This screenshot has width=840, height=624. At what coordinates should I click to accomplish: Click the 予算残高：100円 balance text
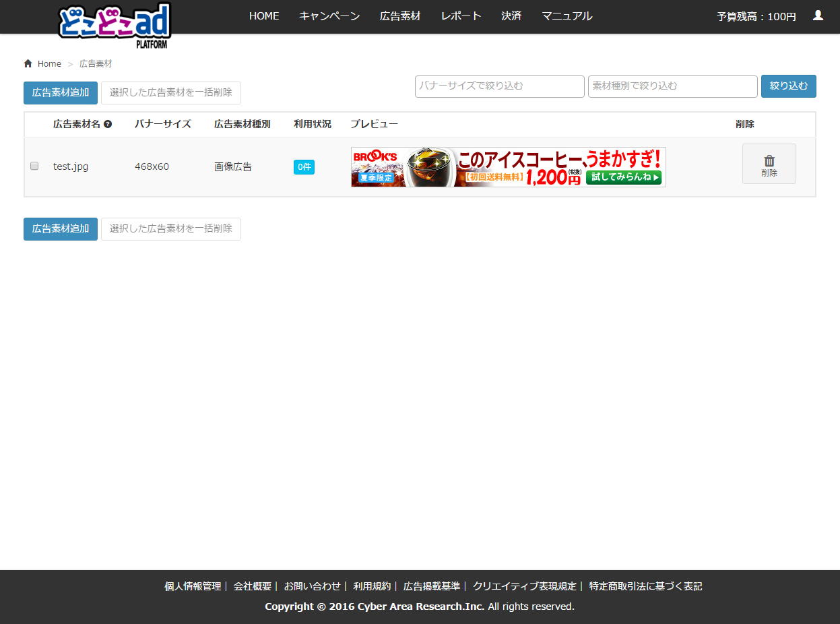tap(756, 16)
